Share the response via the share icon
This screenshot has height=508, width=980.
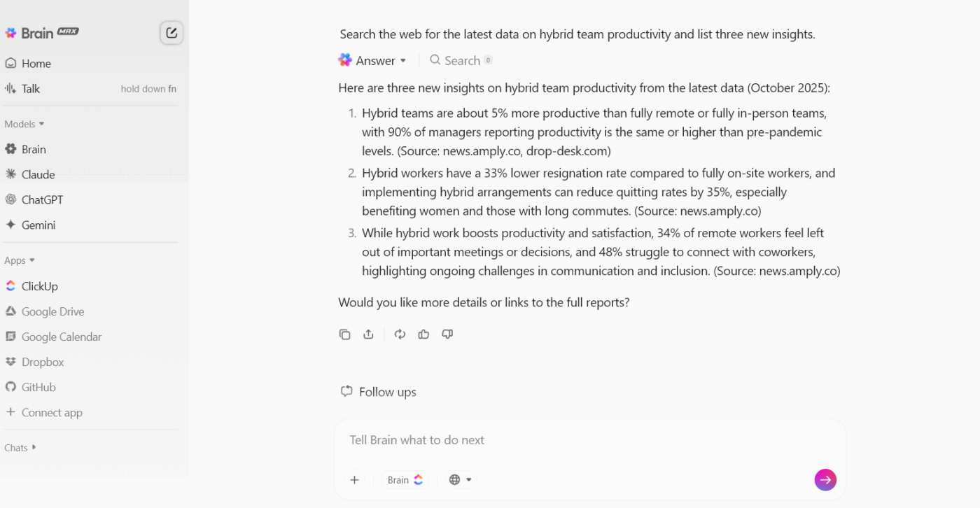[369, 334]
